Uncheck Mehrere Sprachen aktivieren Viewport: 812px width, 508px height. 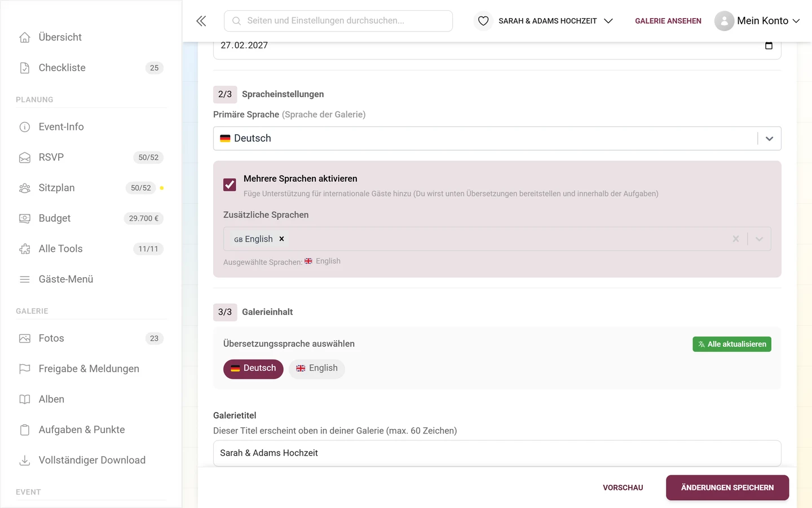(230, 185)
